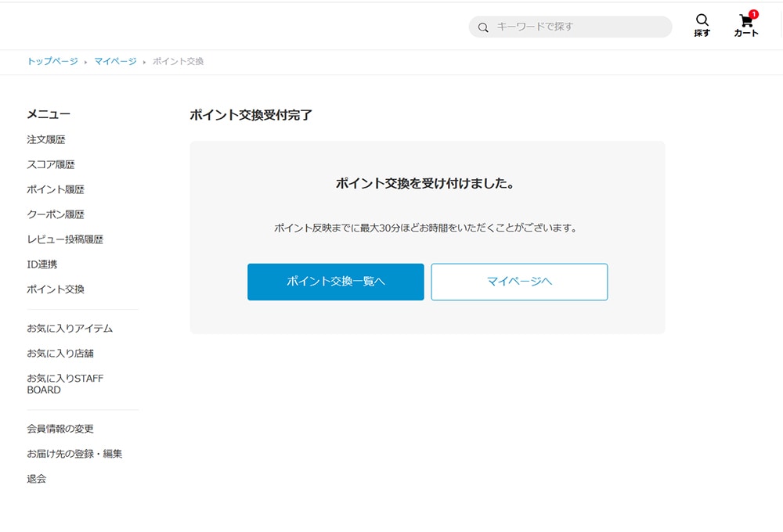
Task: Click the マイページへ button
Action: (519, 282)
